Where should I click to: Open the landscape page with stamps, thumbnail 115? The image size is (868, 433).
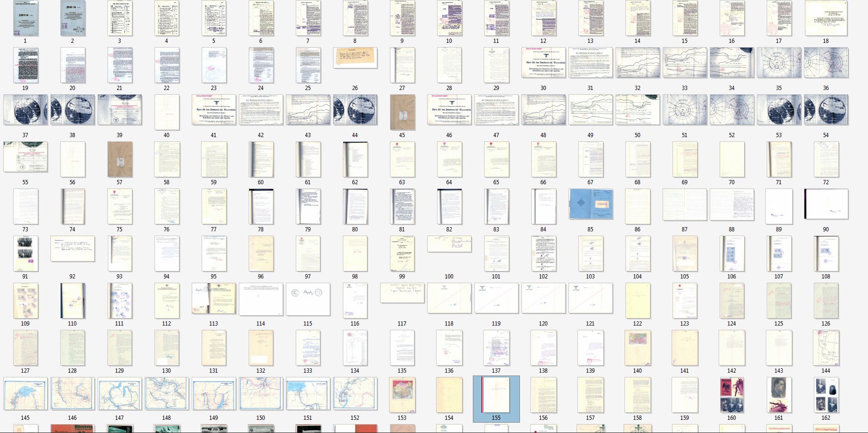308,299
